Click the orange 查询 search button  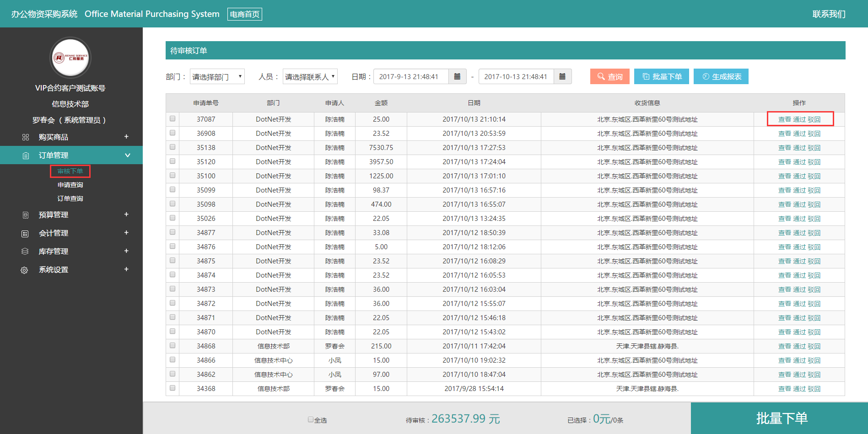(x=609, y=77)
